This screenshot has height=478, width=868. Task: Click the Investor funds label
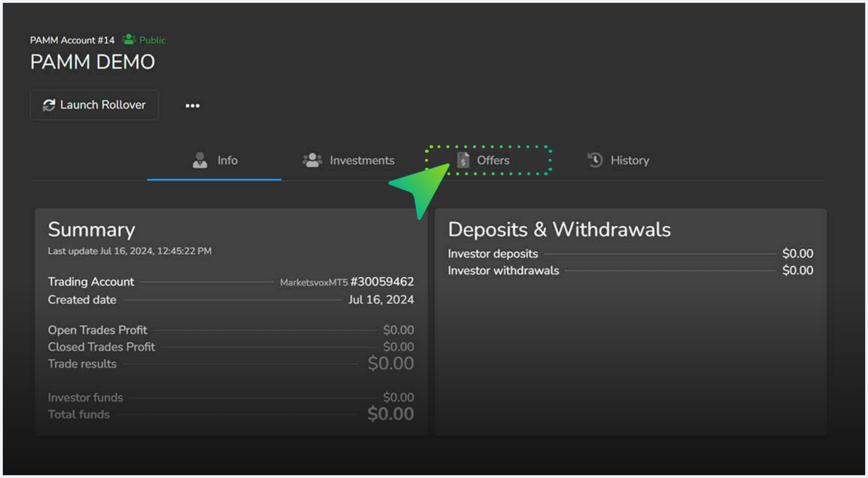(86, 398)
